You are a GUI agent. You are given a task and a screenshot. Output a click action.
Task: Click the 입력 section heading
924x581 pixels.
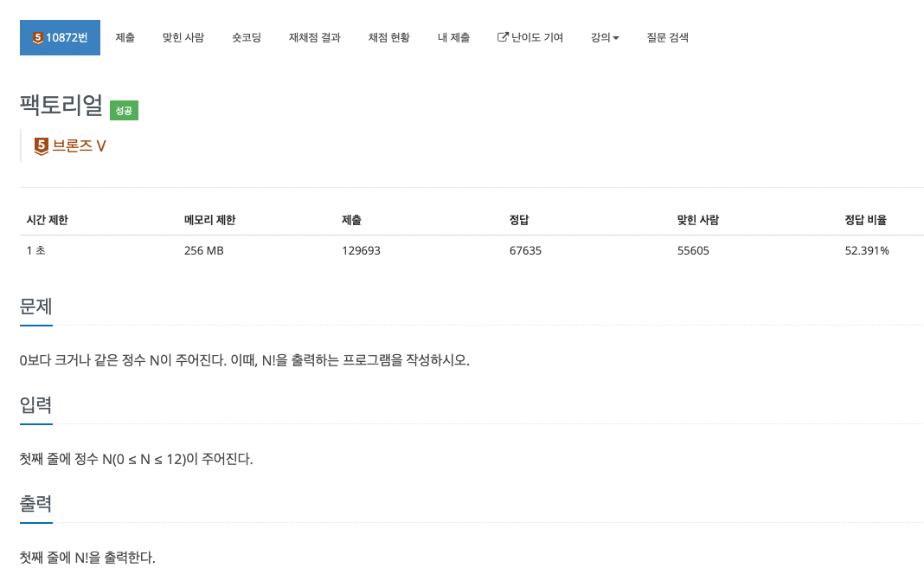(36, 404)
